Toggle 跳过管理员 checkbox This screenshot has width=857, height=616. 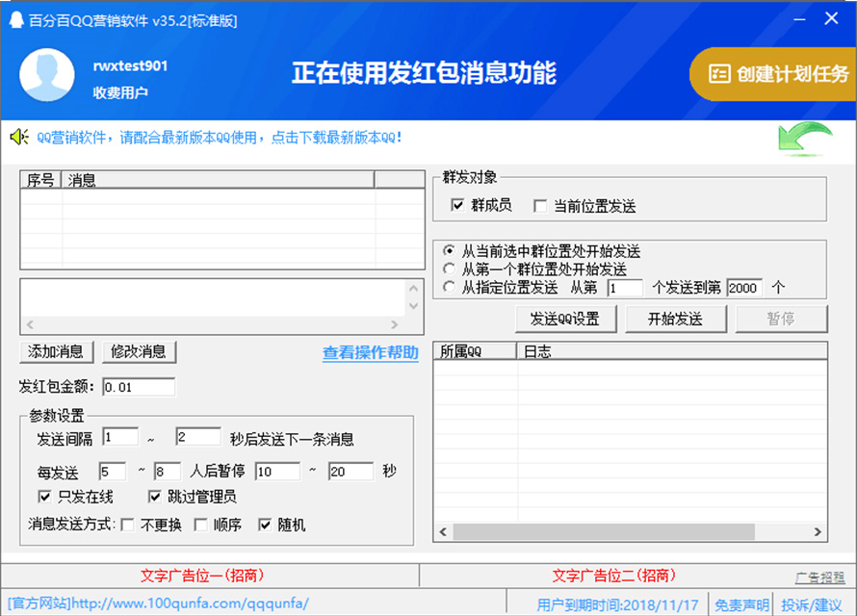(155, 497)
